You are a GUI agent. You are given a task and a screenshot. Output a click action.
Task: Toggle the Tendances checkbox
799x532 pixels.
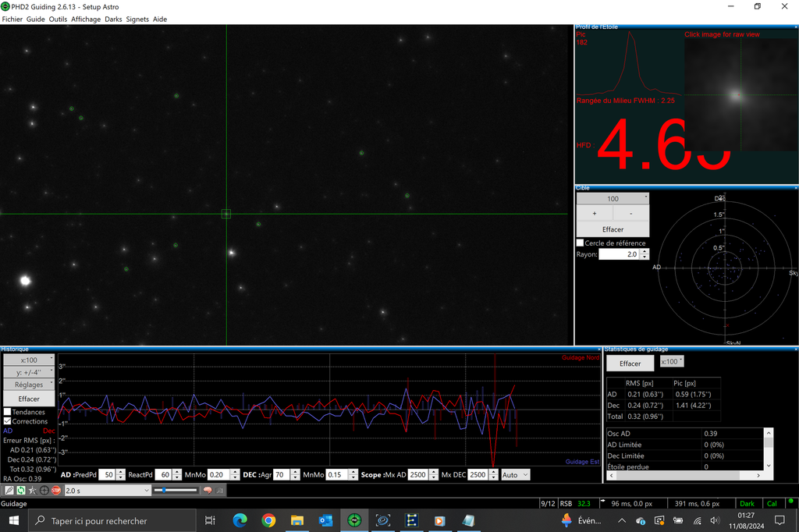point(8,412)
